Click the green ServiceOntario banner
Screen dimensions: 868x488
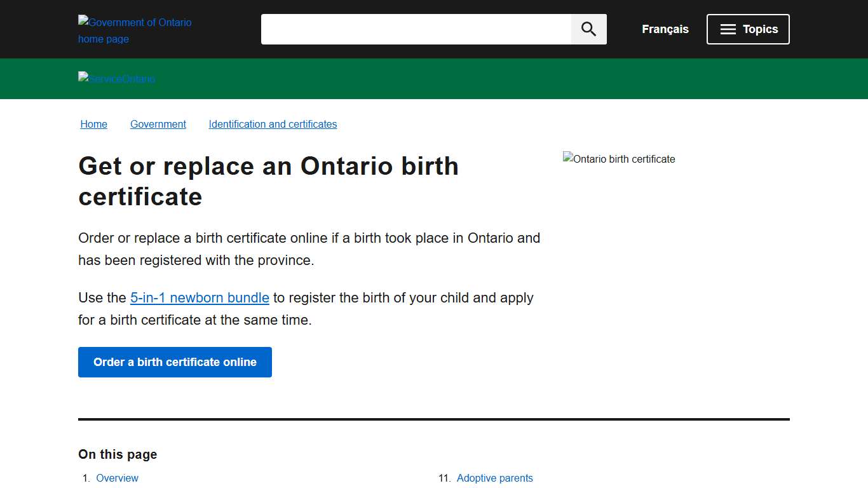pos(434,79)
